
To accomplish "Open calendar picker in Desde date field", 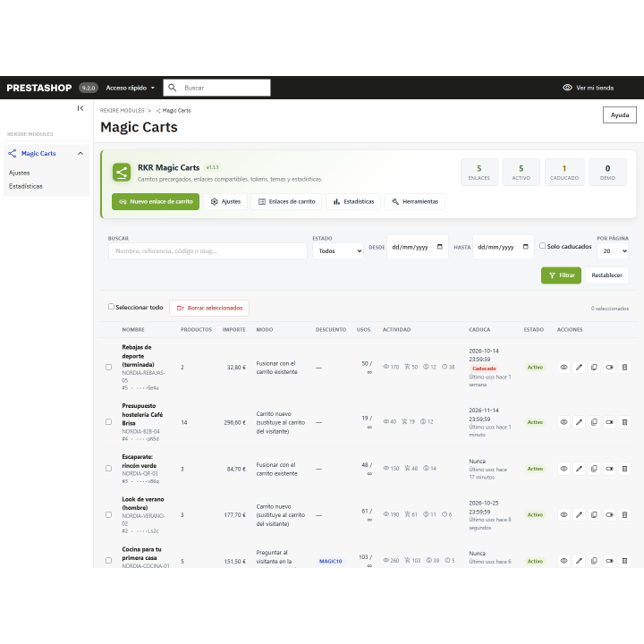I will 440,247.
